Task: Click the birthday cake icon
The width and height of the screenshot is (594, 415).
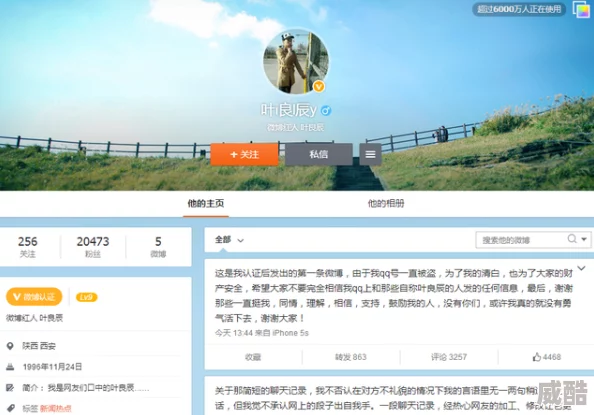Action: click(10, 366)
